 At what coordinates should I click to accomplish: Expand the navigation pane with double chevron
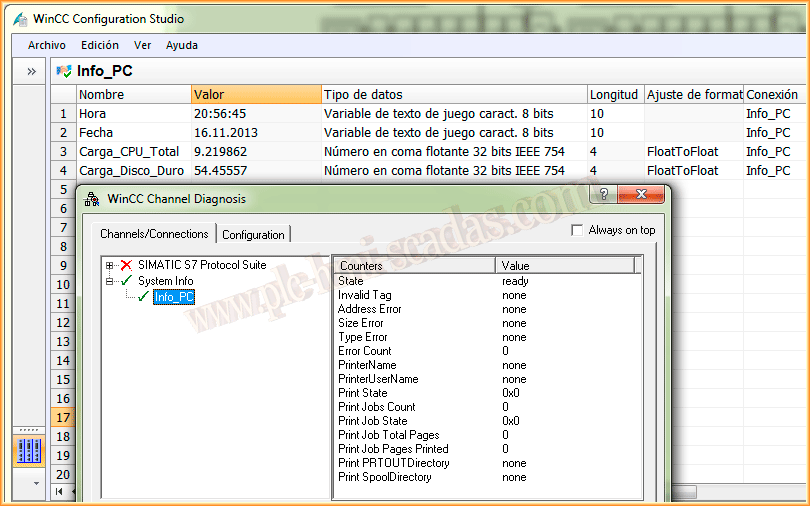(x=31, y=71)
